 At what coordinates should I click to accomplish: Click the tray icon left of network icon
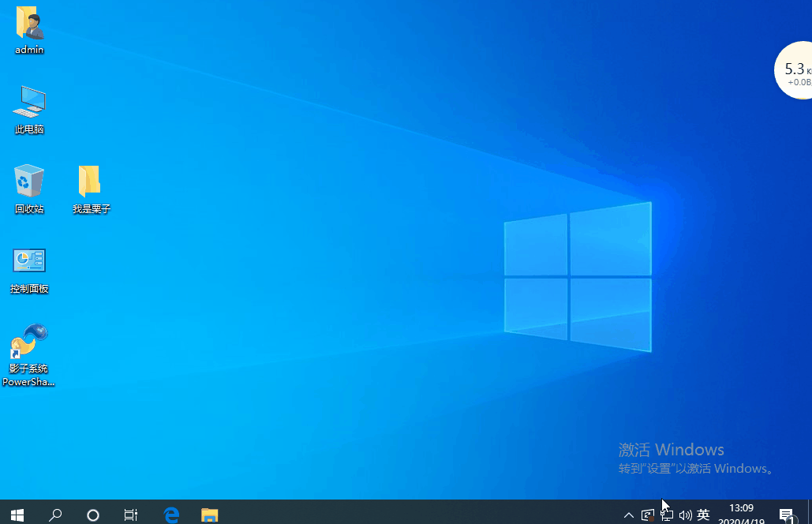[648, 515]
